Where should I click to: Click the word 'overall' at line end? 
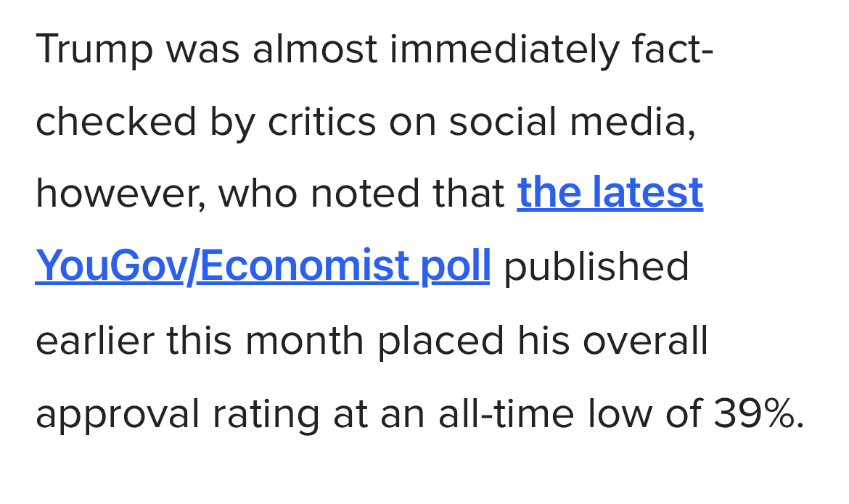[x=645, y=339]
